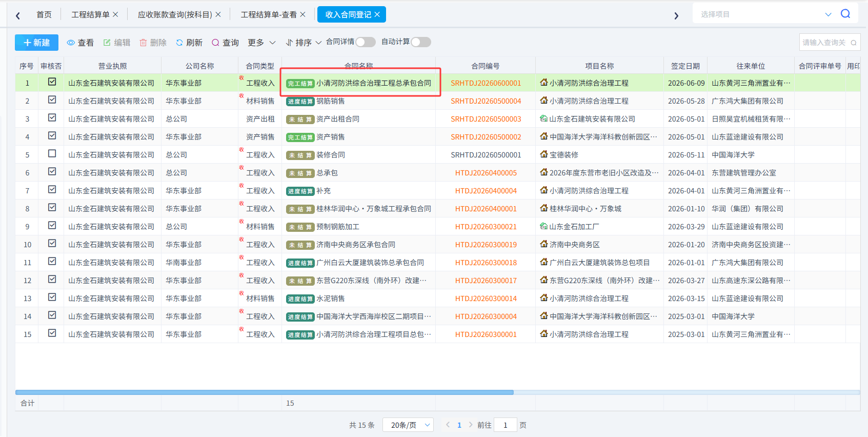Switch to the 工程结算单 tab
Screen dimensions: 868x437
point(90,14)
